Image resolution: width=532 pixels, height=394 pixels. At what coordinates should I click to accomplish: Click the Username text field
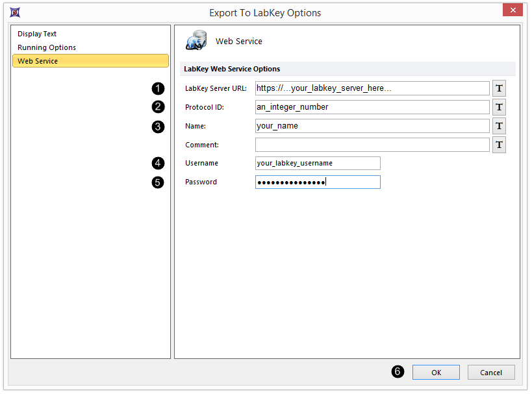[318, 164]
